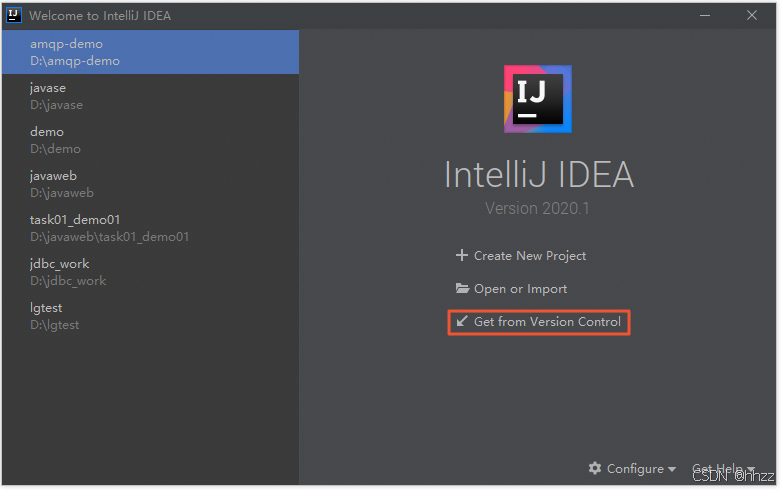781x490 pixels.
Task: Click the IJ app icon in the title bar
Action: pyautogui.click(x=13, y=15)
